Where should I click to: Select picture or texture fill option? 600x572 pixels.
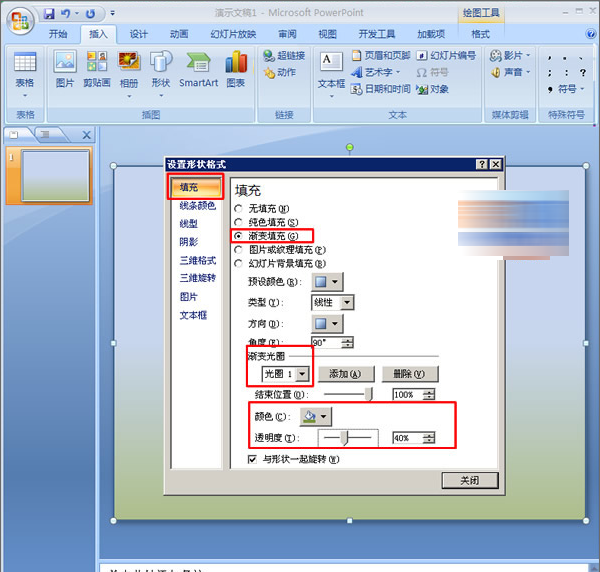(280, 250)
